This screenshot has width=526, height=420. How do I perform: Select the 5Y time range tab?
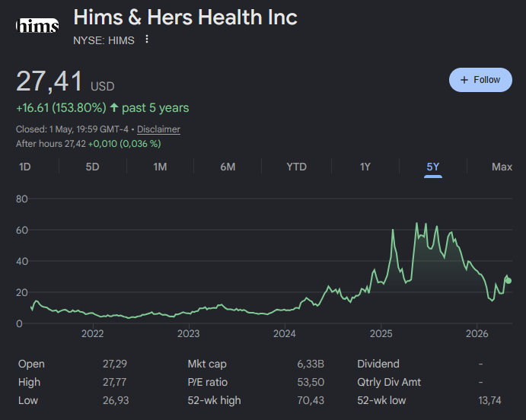[432, 167]
